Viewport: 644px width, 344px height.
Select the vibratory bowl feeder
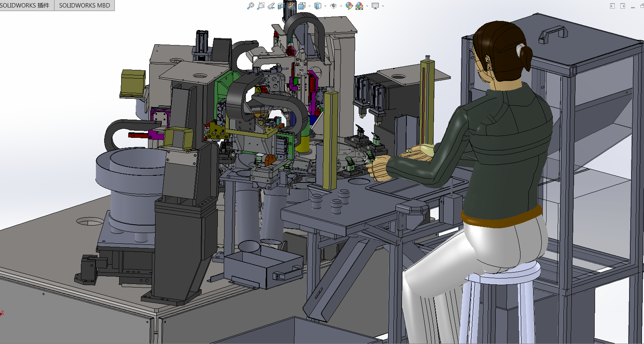pos(132,190)
